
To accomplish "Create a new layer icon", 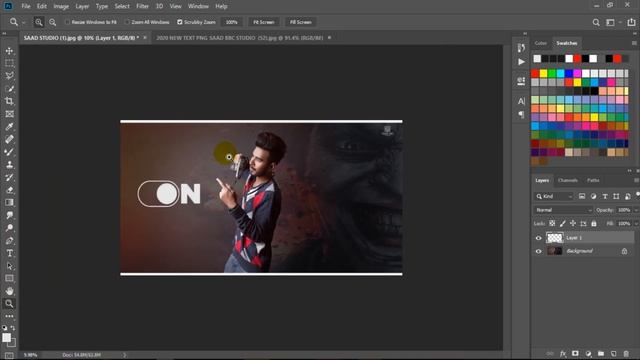I will click(x=613, y=353).
